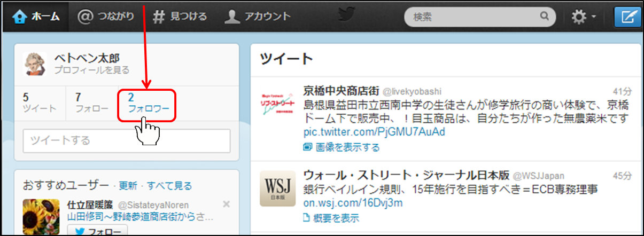Image resolution: width=644 pixels, height=236 pixels.
Task: Click the blue compose tweet icon
Action: click(626, 17)
